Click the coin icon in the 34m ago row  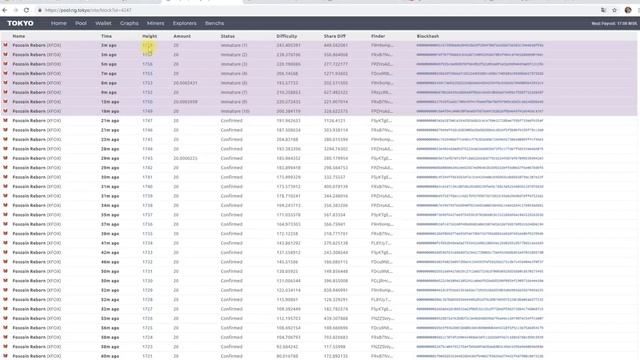pos(5,205)
